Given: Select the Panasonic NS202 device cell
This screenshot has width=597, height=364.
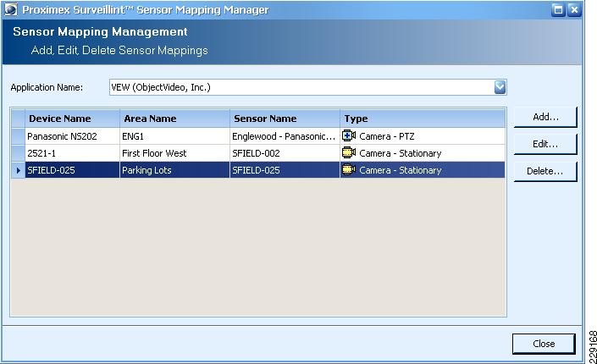Looking at the screenshot, I should click(x=72, y=136).
